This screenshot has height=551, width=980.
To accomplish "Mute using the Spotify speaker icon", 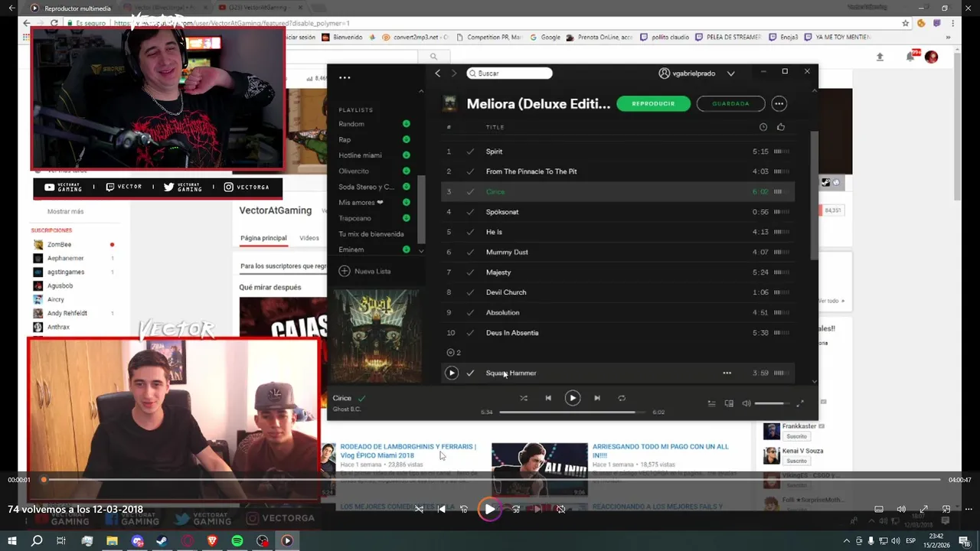I will click(746, 403).
